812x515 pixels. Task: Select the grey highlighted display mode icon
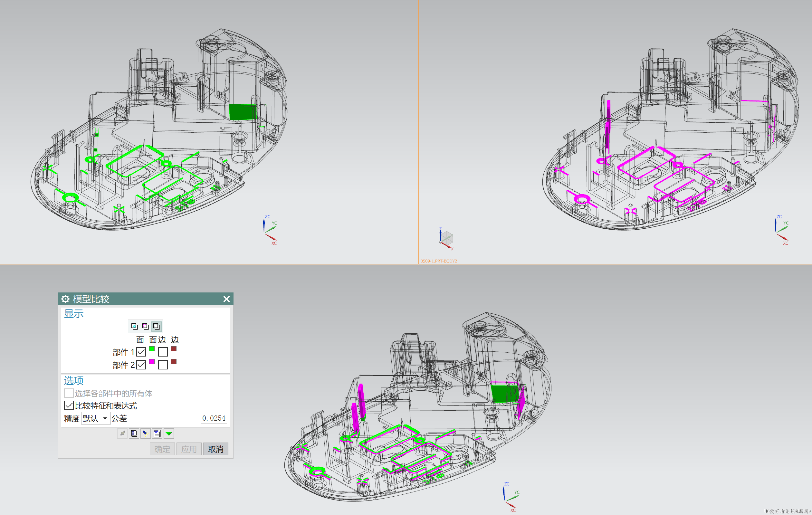pos(157,326)
